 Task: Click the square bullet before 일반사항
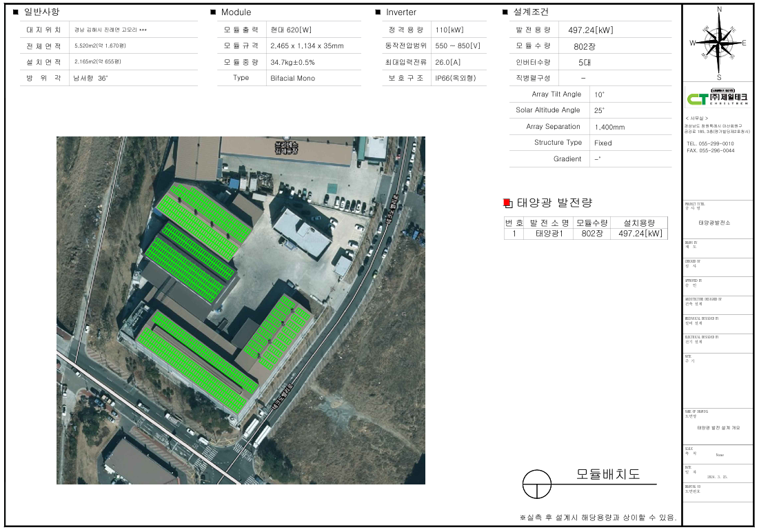pyautogui.click(x=16, y=12)
